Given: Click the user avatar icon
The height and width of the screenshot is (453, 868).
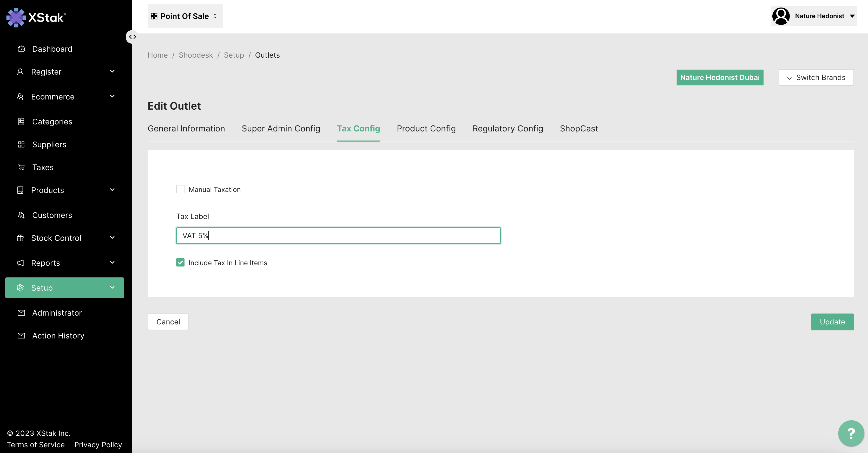Looking at the screenshot, I should (x=781, y=16).
